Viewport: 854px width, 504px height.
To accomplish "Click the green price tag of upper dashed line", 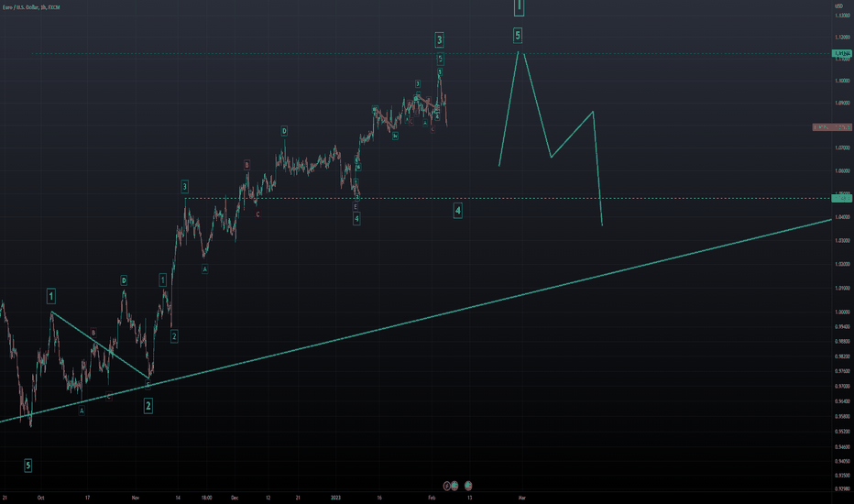I will [842, 53].
